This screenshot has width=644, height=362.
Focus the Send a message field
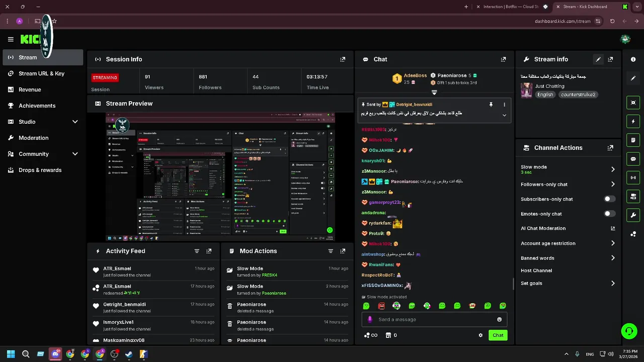coord(434,319)
